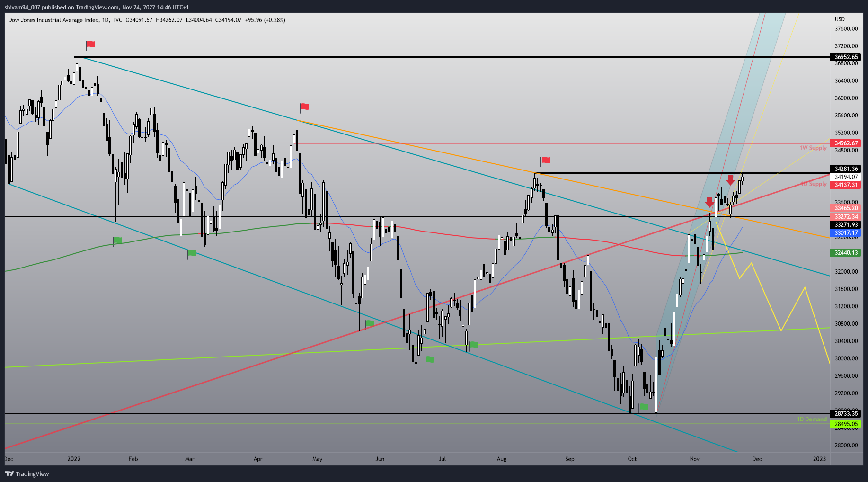The image size is (868, 482).
Task: Click the 2023 label on time axis
Action: [x=819, y=459]
